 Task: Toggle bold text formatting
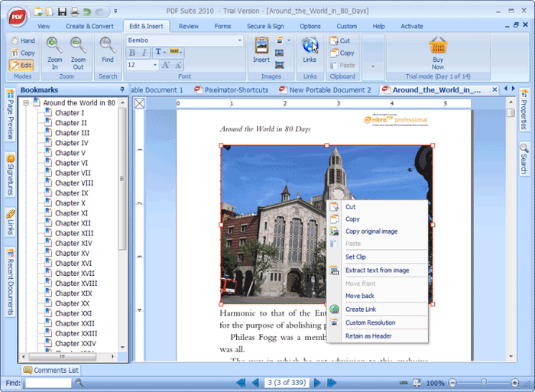pos(132,53)
